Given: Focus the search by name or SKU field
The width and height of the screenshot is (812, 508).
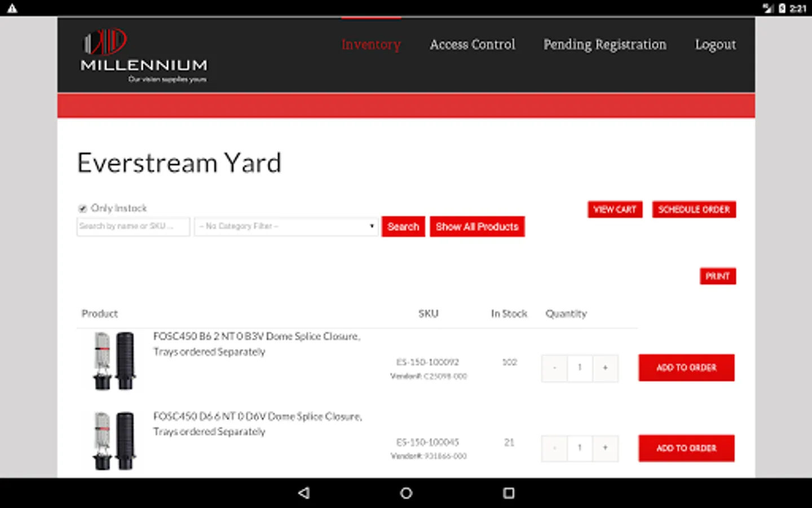Looking at the screenshot, I should click(133, 226).
